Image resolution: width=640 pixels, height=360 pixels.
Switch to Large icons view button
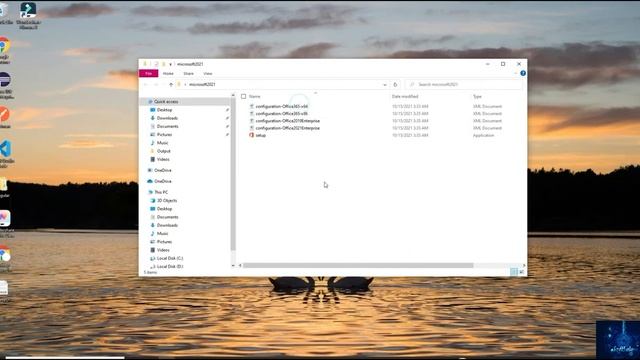tap(522, 272)
